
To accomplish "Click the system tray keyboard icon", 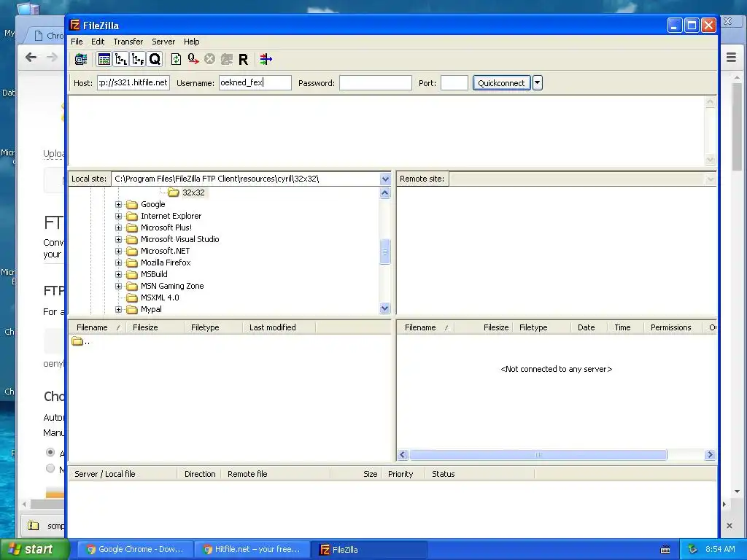I will [665, 550].
